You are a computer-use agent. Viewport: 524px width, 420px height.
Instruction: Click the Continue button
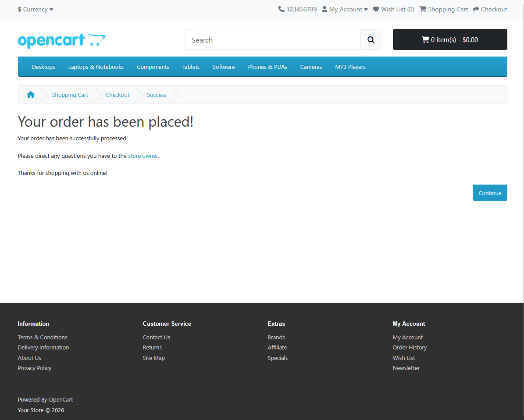tap(490, 193)
